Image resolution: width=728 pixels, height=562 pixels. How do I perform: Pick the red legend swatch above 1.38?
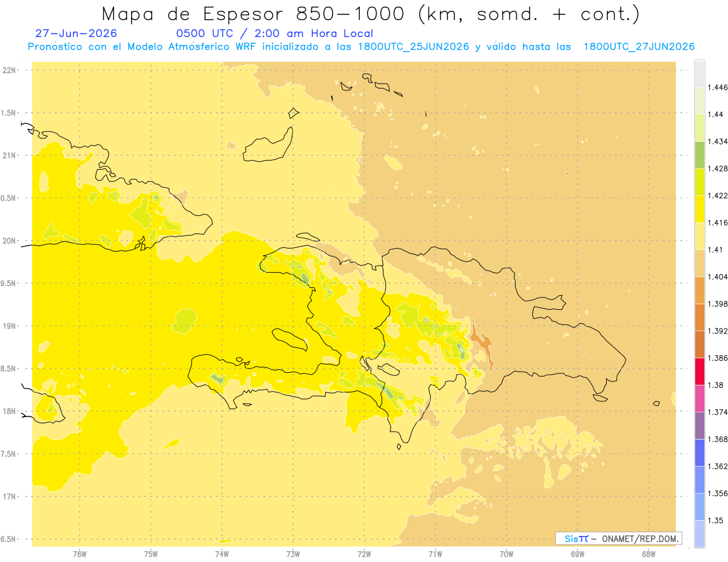click(x=699, y=371)
